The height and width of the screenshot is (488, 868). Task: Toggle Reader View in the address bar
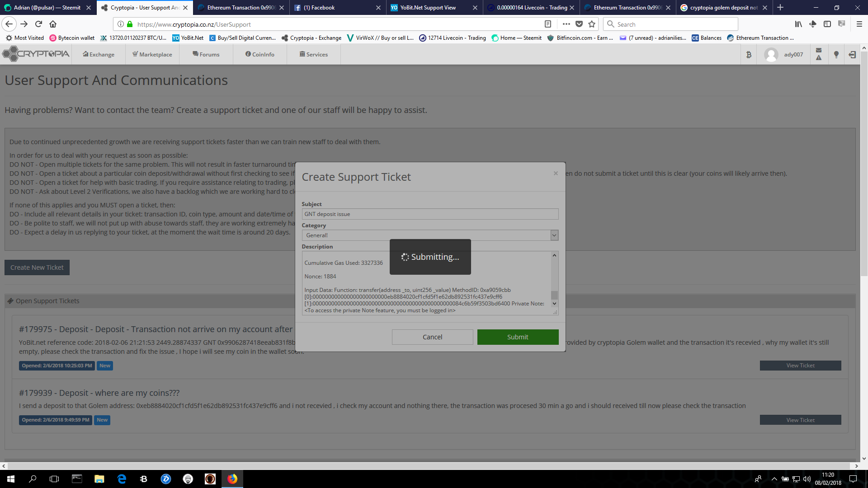pyautogui.click(x=547, y=24)
